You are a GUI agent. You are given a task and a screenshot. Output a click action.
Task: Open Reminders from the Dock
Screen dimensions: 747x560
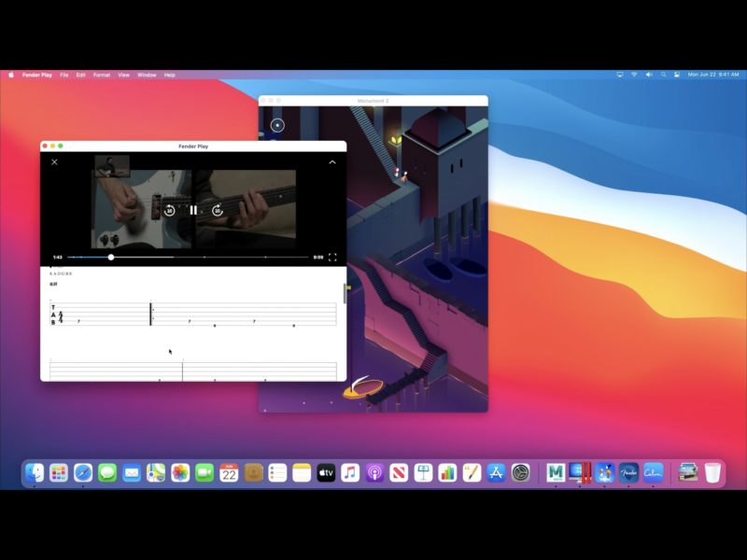pyautogui.click(x=277, y=473)
